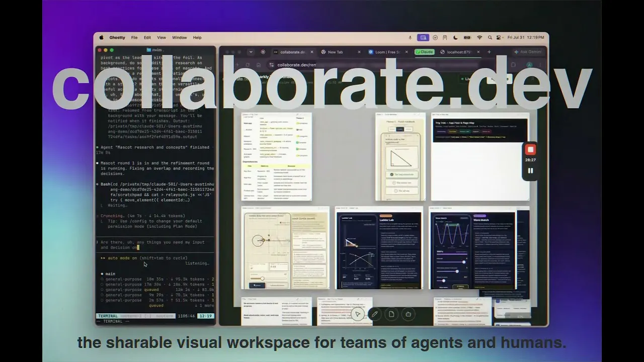Open the Trig Trek App Flow & Page Map card
The image size is (644, 362).
click(480, 157)
